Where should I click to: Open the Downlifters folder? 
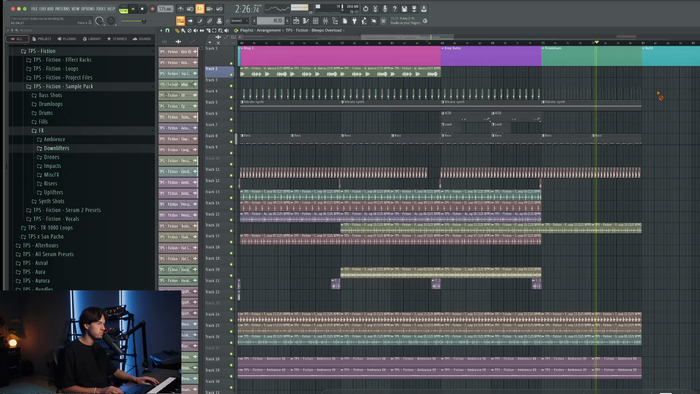(53, 148)
